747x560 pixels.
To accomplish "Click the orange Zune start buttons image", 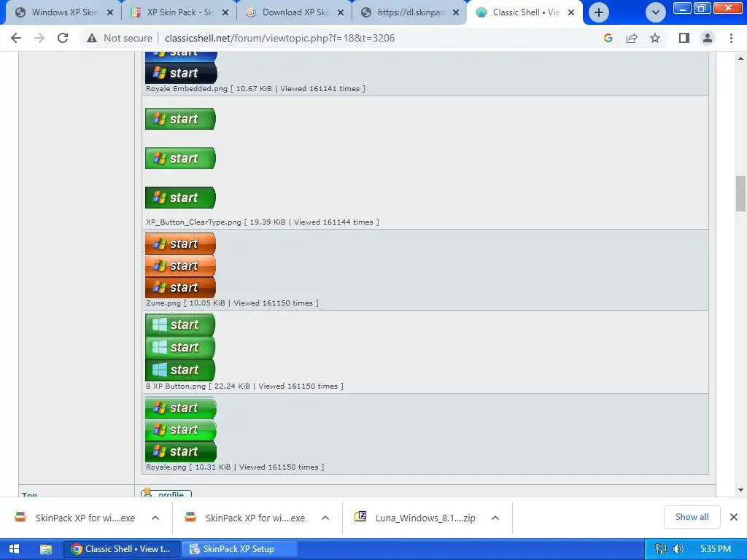I will [181, 265].
